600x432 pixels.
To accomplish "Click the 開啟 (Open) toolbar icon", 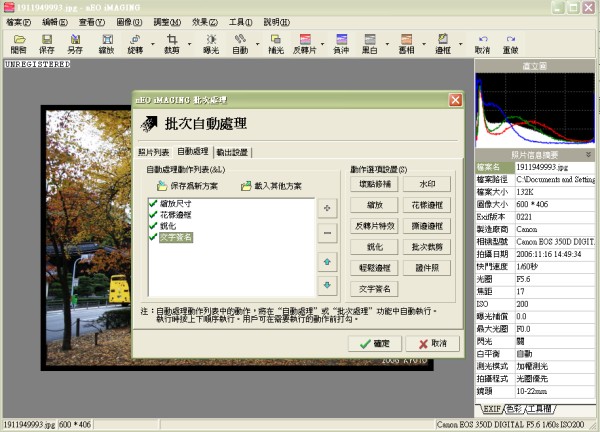I will pos(18,44).
